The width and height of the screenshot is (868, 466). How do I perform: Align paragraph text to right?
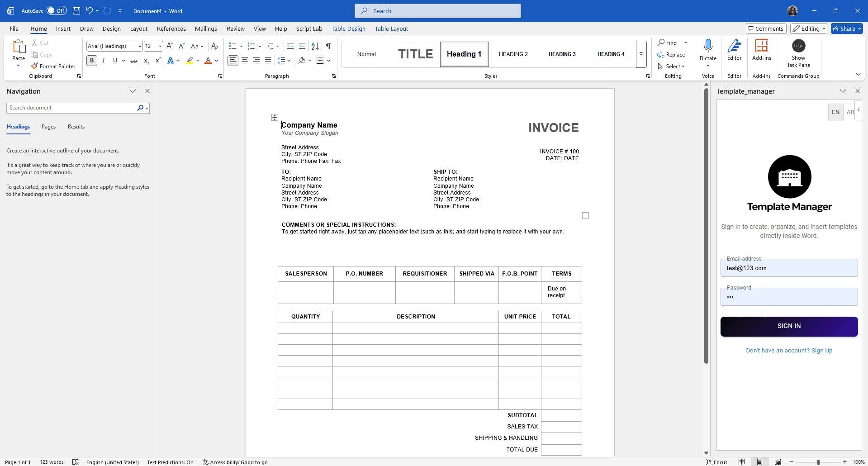coord(256,61)
